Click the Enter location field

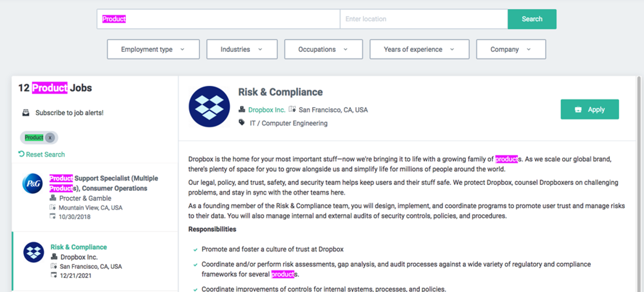coord(423,19)
